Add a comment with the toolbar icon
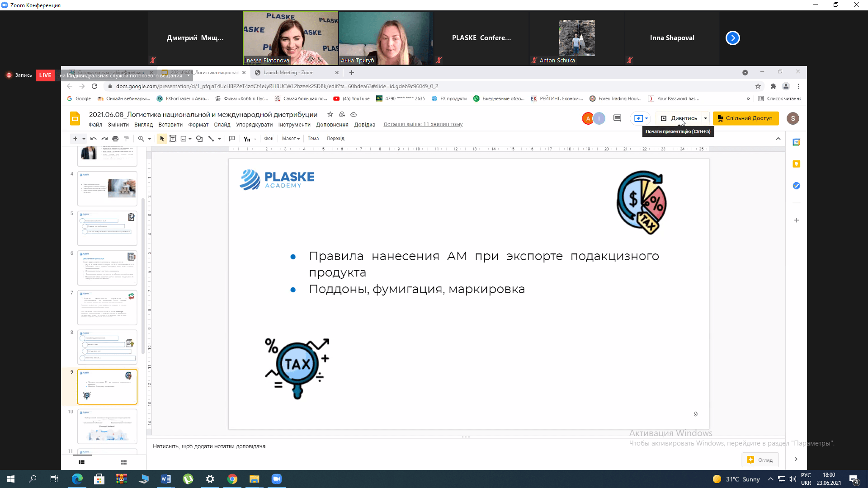The width and height of the screenshot is (868, 488). point(232,139)
